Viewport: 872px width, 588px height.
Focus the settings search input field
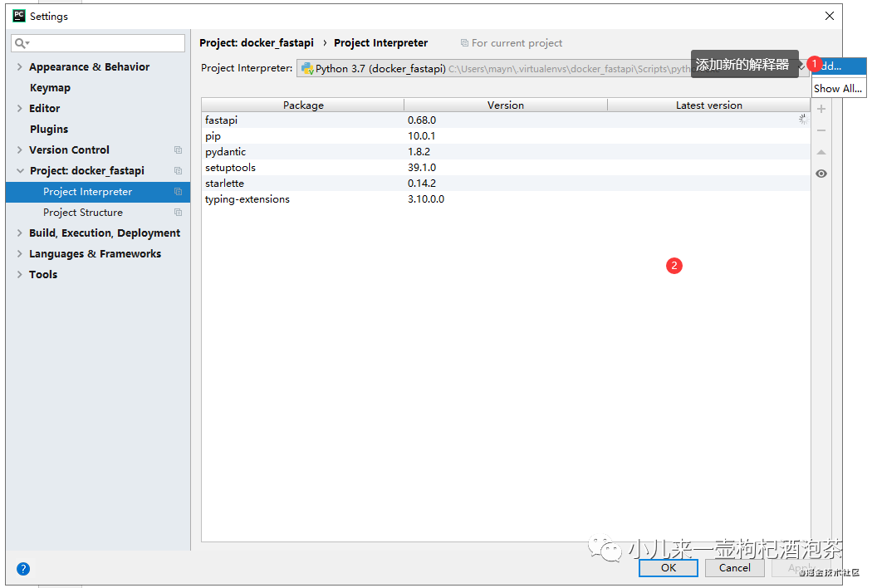(x=98, y=43)
